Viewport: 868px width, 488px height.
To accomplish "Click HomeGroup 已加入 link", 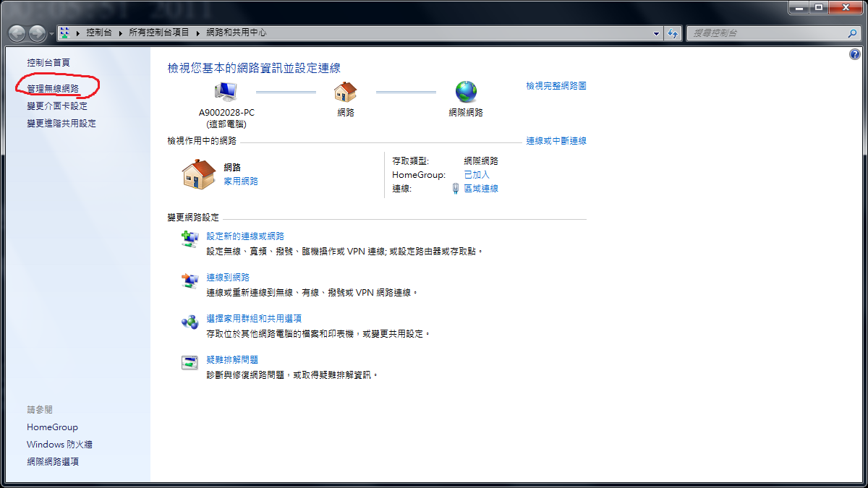I will click(477, 175).
